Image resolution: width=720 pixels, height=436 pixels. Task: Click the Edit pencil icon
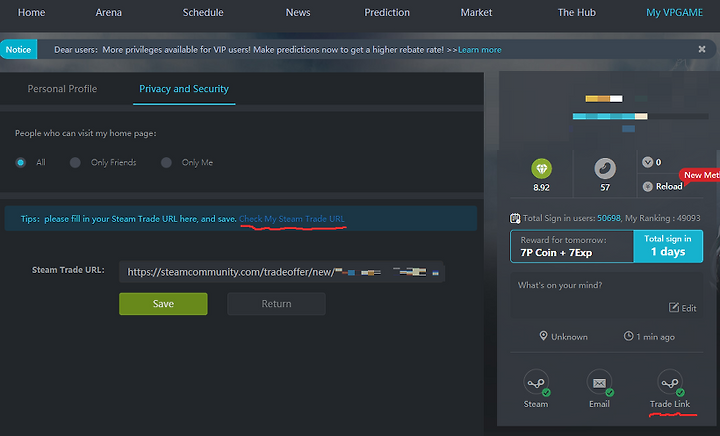click(x=674, y=307)
